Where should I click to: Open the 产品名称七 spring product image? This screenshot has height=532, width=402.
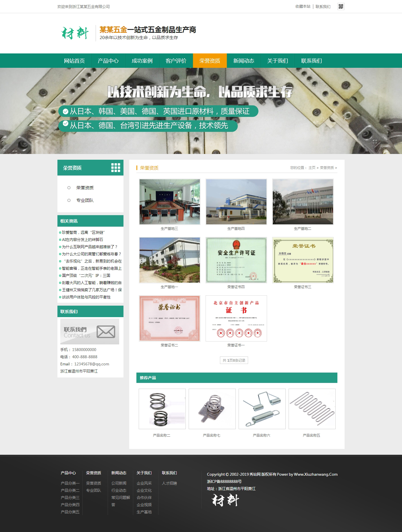212,409
